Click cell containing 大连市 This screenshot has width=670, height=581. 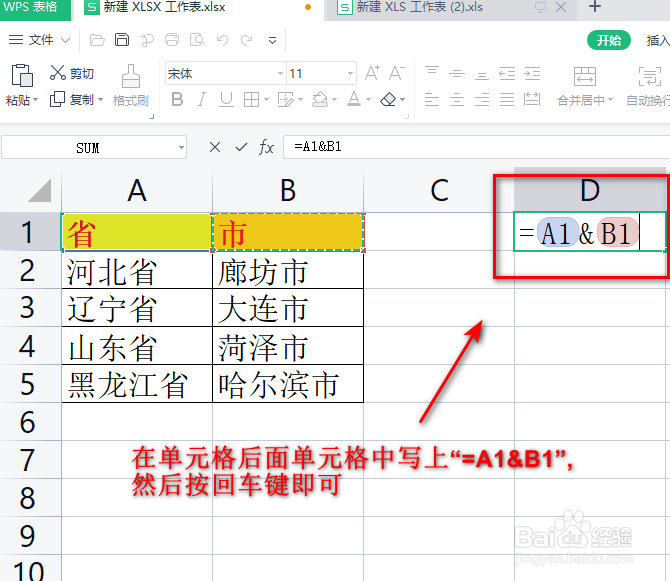288,308
